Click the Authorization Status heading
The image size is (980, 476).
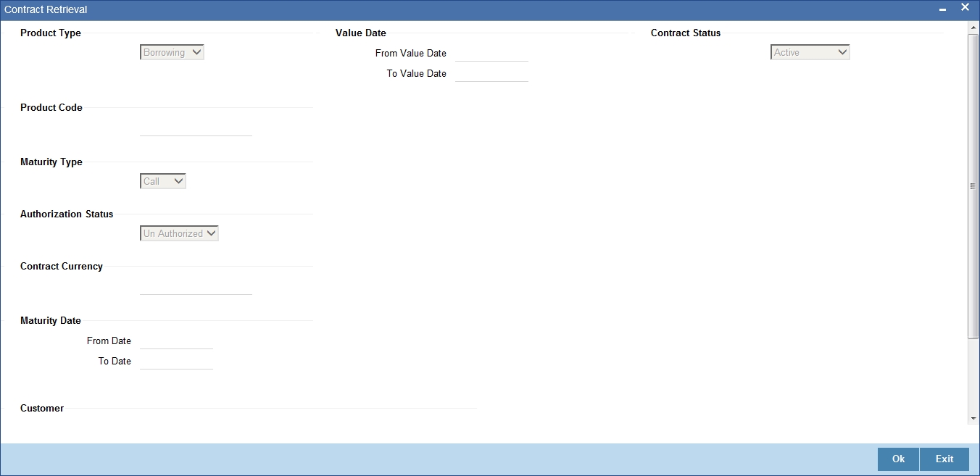click(67, 214)
